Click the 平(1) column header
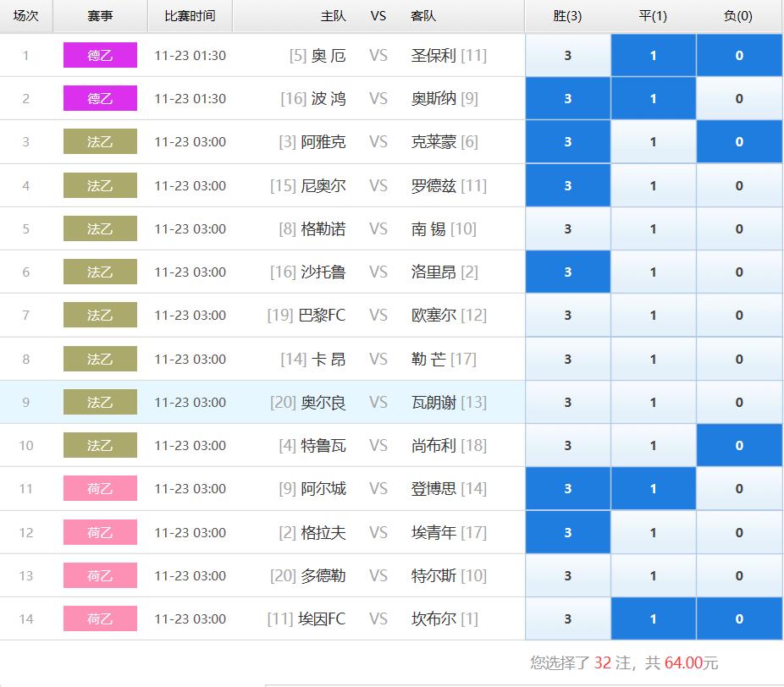 pyautogui.click(x=653, y=16)
